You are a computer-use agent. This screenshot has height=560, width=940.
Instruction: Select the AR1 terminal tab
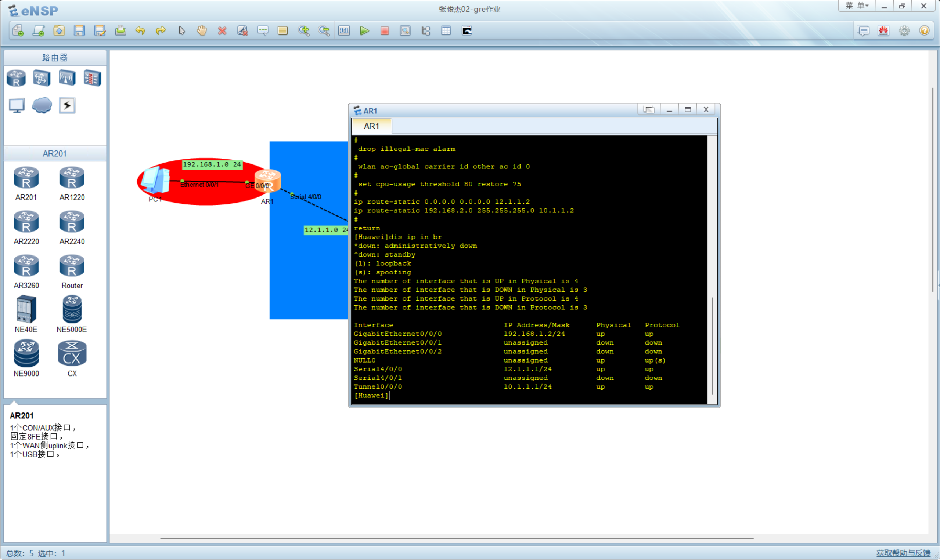[x=371, y=126]
